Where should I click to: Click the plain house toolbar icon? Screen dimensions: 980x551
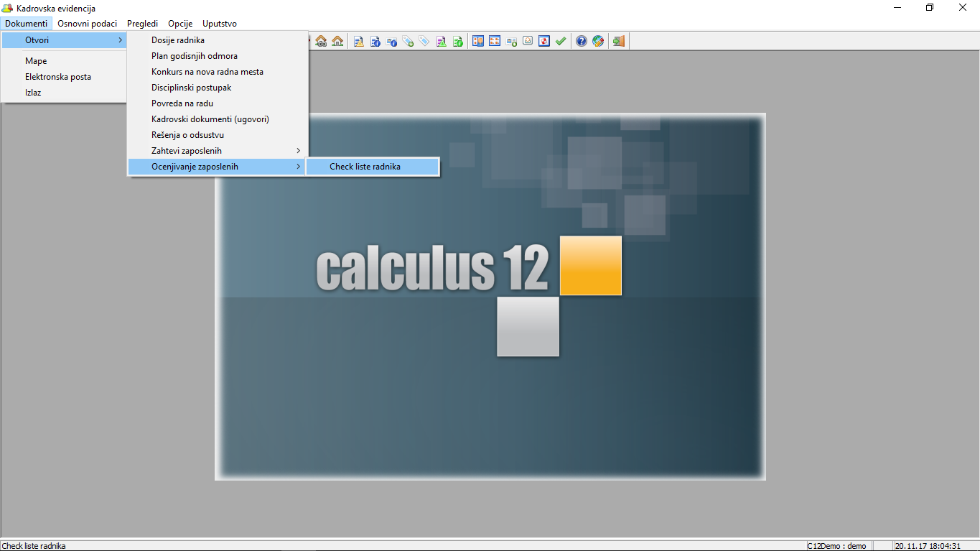[x=337, y=41]
